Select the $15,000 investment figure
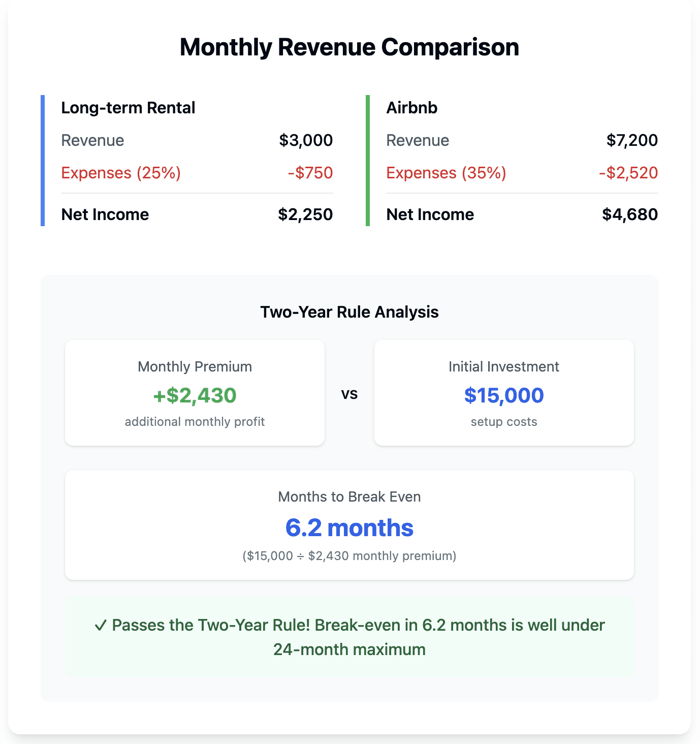The width and height of the screenshot is (700, 744). (x=504, y=395)
